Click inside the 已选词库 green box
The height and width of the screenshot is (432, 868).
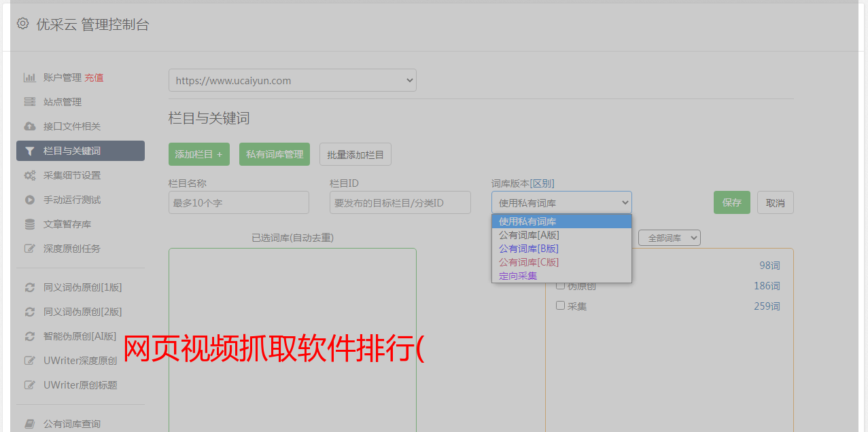point(292,340)
